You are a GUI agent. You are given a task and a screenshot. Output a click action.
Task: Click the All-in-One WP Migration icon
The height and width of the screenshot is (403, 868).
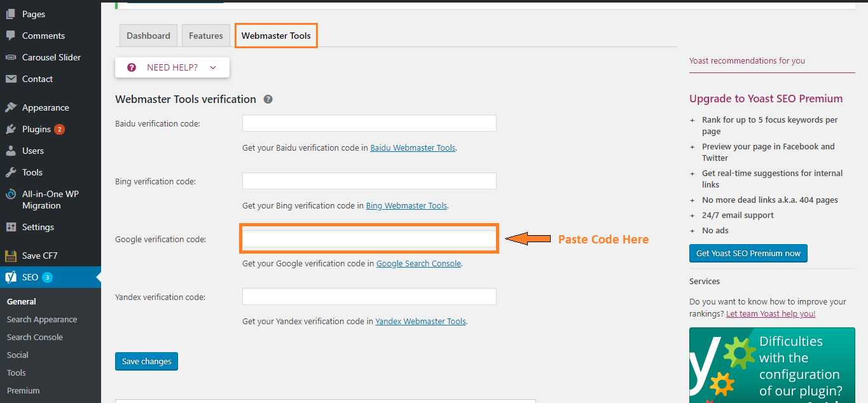pos(11,195)
